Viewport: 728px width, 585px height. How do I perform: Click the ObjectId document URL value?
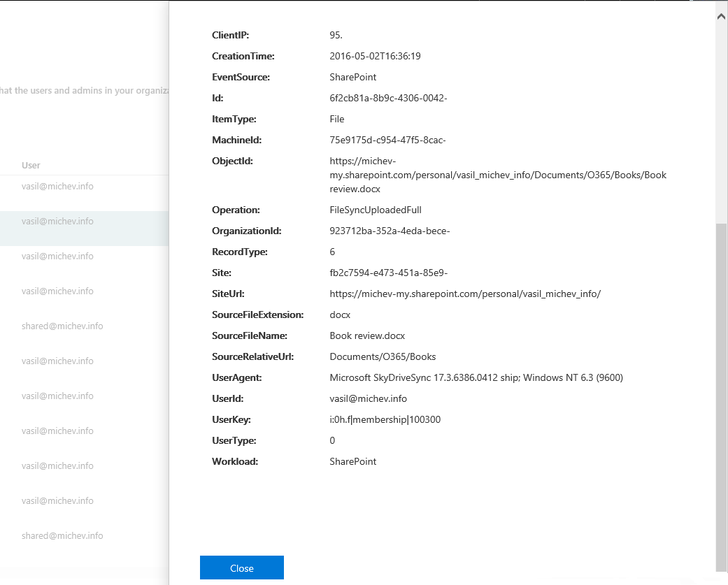pos(497,175)
